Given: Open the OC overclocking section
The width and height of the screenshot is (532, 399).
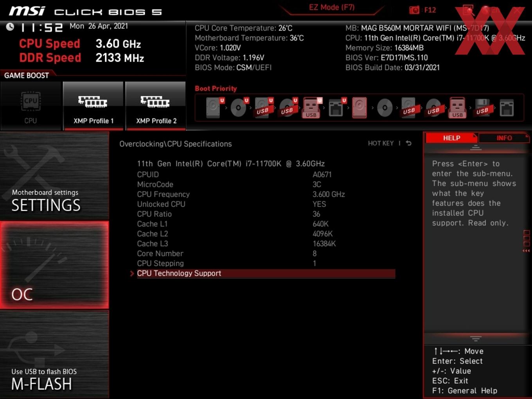Looking at the screenshot, I should tap(54, 265).
